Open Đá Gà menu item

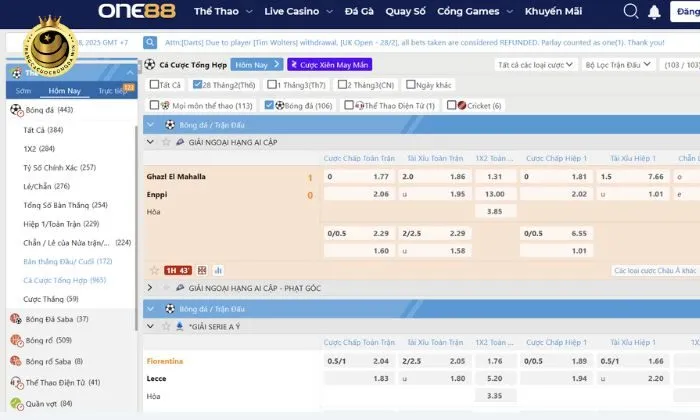[x=359, y=11]
